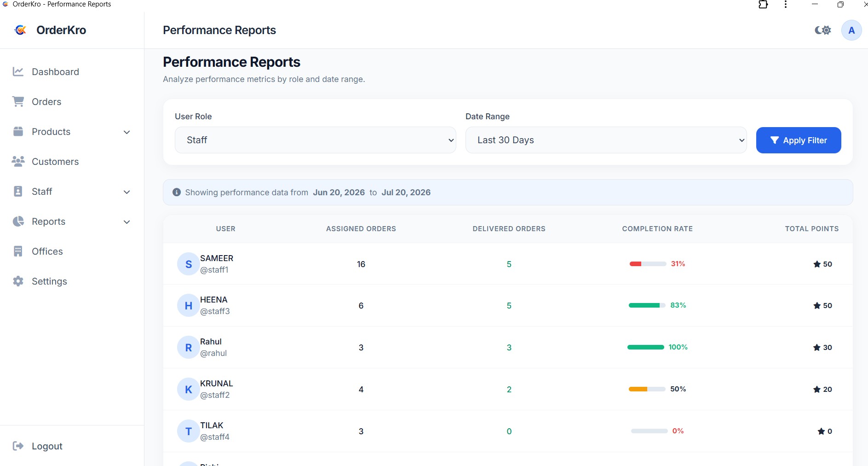Click the Customers people icon in the sidebar

click(18, 162)
